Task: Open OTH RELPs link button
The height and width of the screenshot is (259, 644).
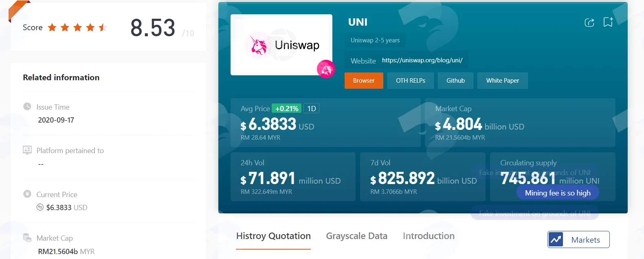Action: point(411,81)
